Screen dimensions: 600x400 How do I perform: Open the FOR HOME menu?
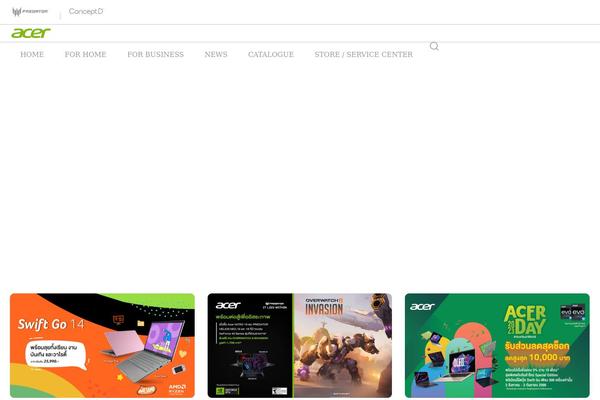(85, 54)
